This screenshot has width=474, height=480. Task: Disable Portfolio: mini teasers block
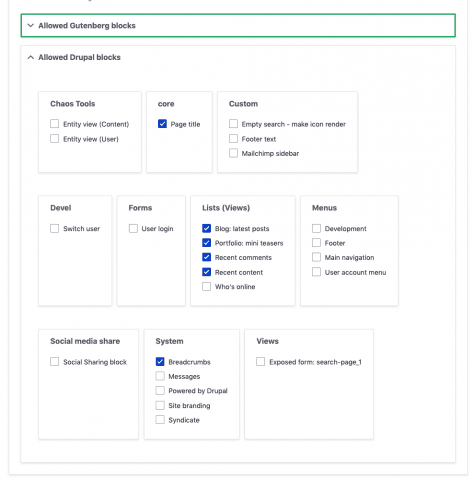click(x=207, y=243)
